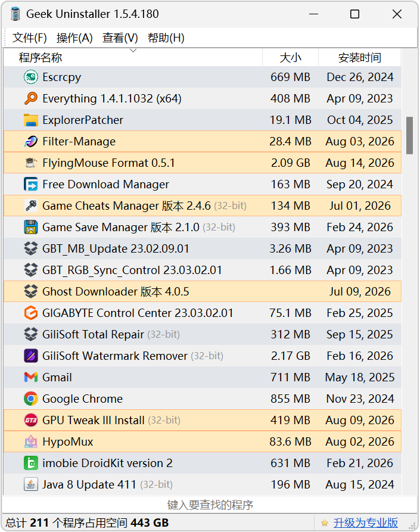Click the 2.17 GB size cell
Screen dimensions: 420x532
(290, 356)
